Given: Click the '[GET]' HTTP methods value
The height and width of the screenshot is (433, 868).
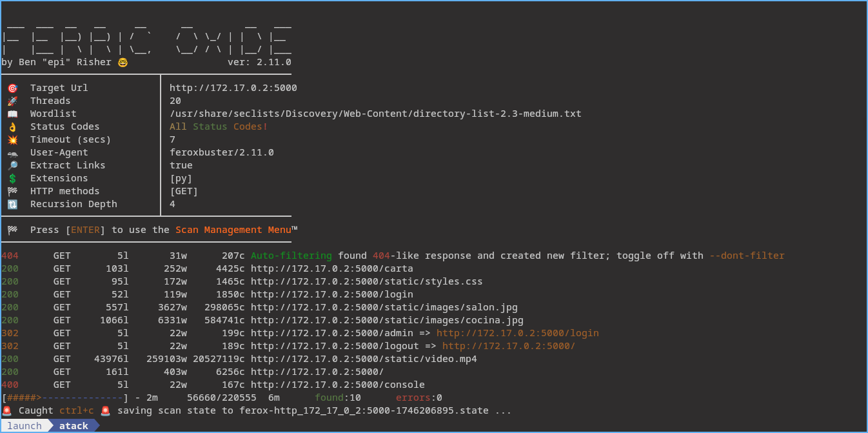Looking at the screenshot, I should [x=184, y=191].
